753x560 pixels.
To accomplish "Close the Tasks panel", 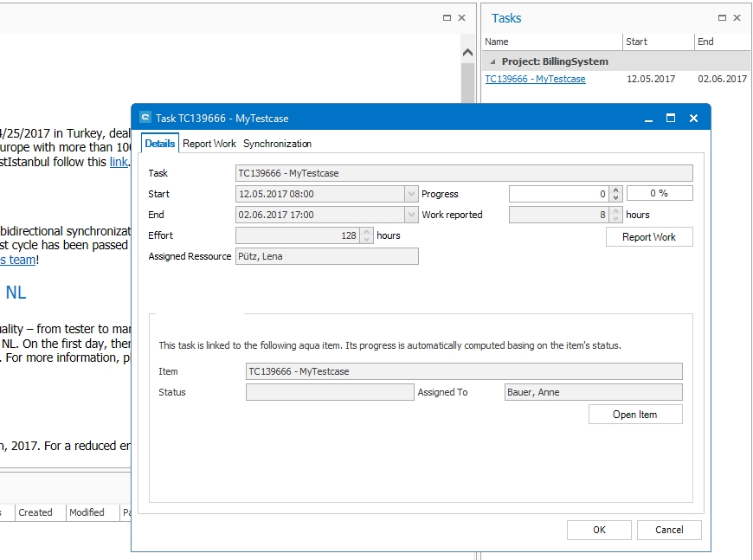I will pos(737,17).
